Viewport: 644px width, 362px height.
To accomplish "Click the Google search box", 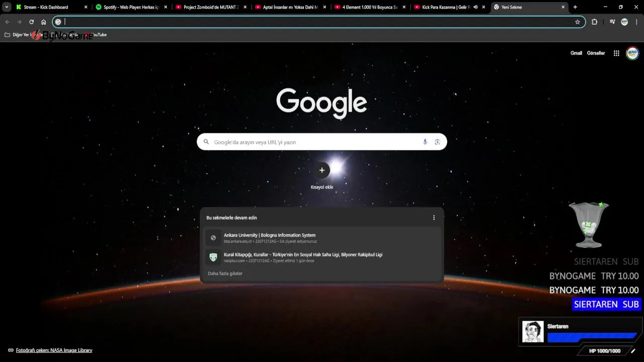I will pos(321,142).
